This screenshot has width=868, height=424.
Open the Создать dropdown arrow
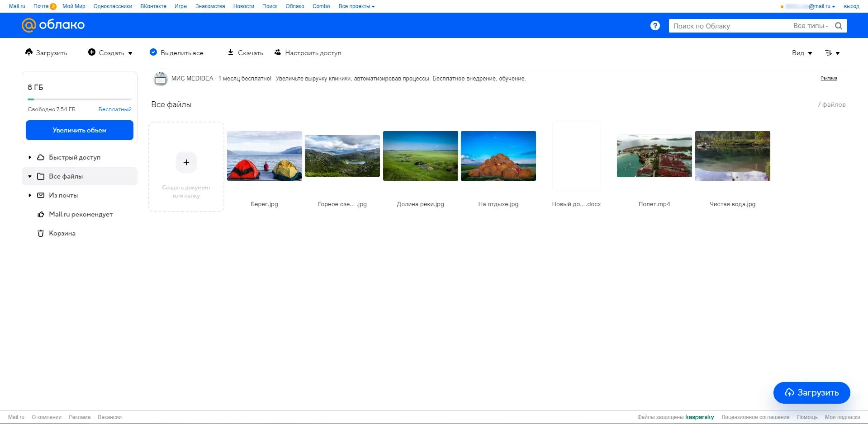pos(130,53)
